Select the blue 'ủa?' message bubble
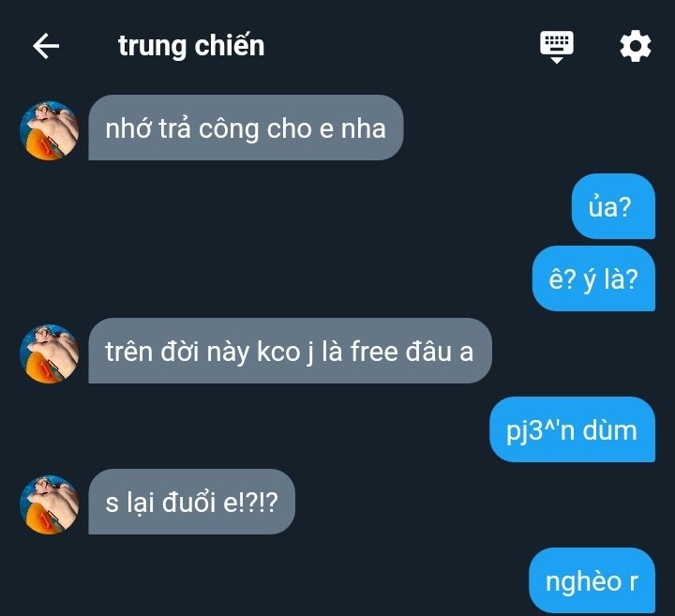The image size is (675, 616). pyautogui.click(x=613, y=206)
